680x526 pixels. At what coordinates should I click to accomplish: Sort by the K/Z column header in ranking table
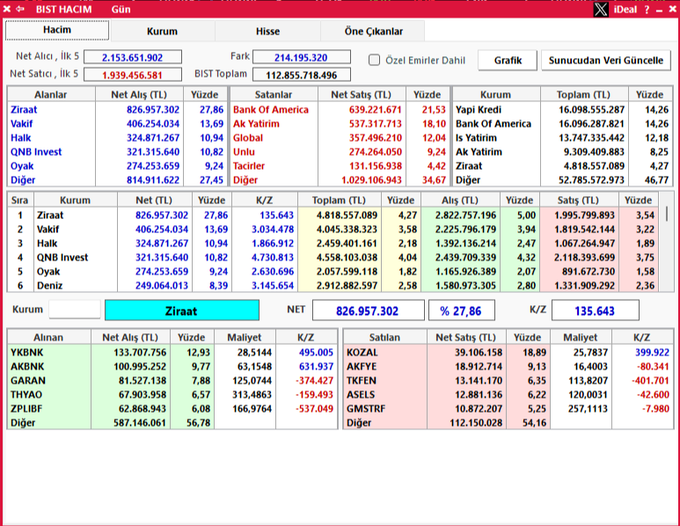pyautogui.click(x=264, y=200)
